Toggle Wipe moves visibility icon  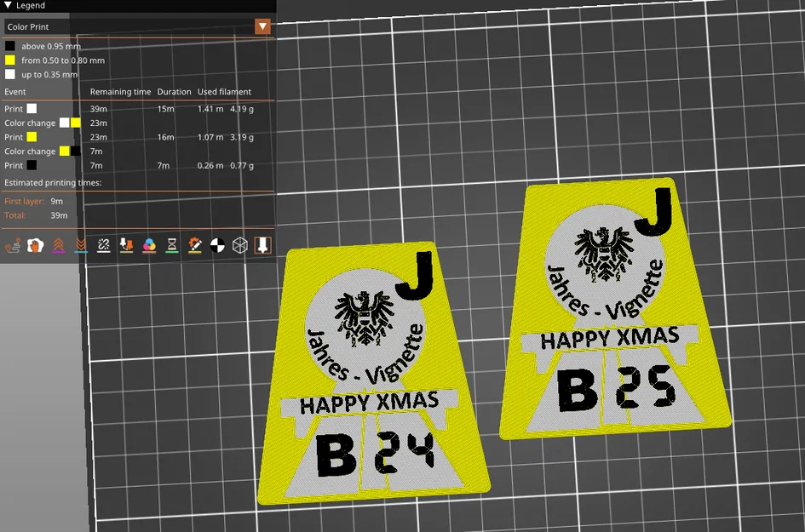36,246
